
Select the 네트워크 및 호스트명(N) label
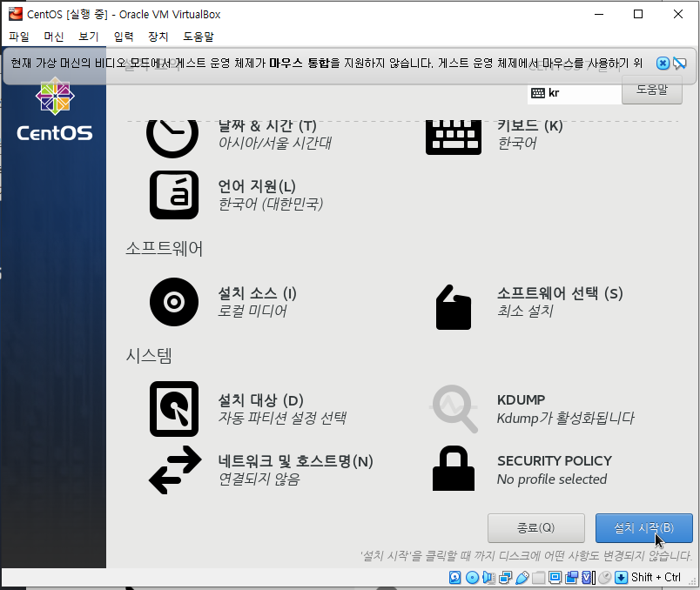point(295,461)
